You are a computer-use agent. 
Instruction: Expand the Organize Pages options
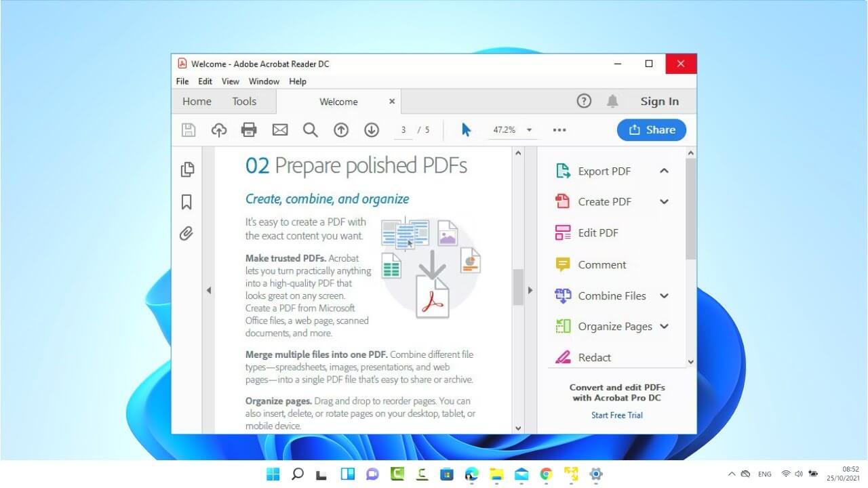point(664,326)
